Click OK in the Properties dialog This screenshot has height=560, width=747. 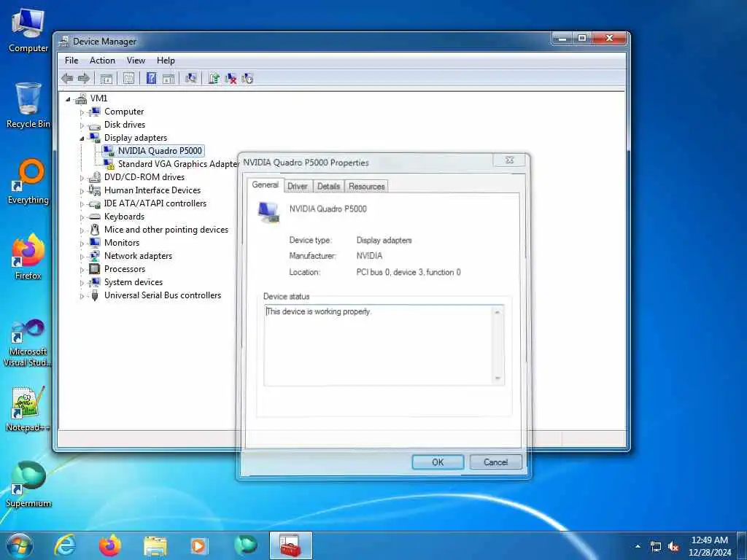[438, 462]
